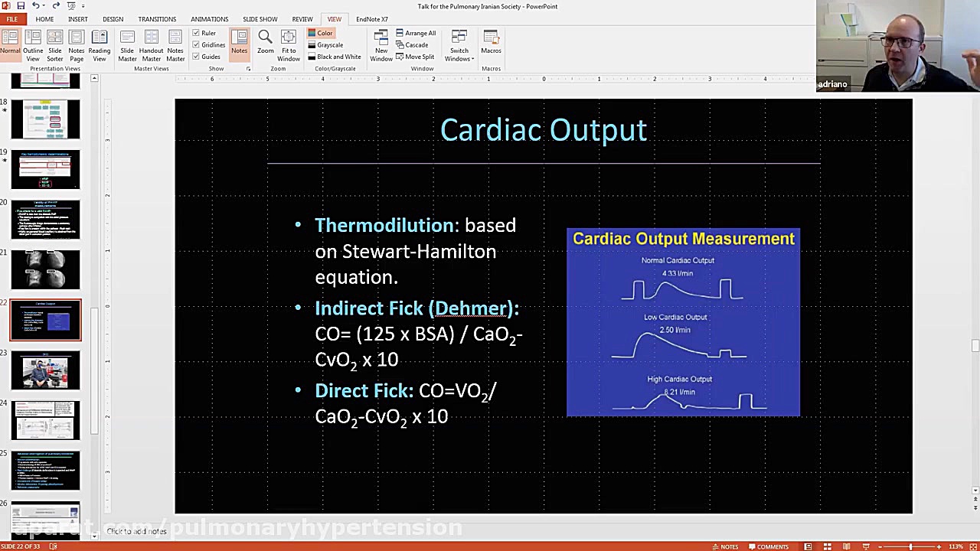Open the REVIEW ribbon tab
Viewport: 980px width, 551px height.
point(302,19)
